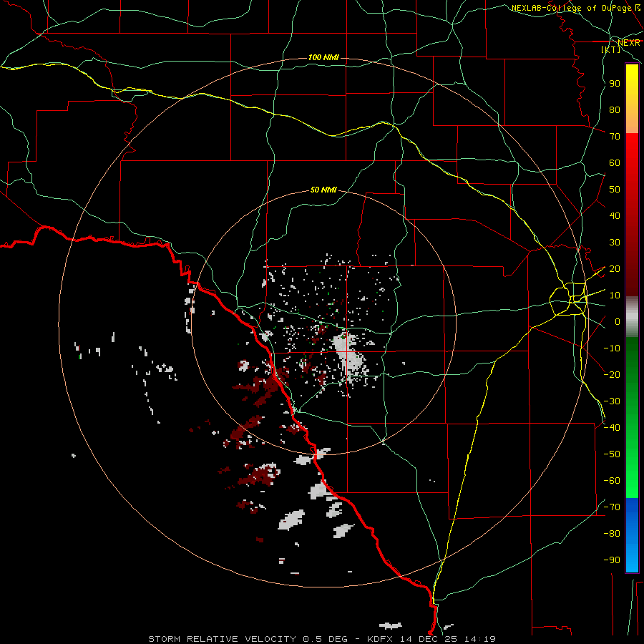The image size is (644, 644).
Task: Click the "90" value on the velocity scale
Action: tap(615, 84)
